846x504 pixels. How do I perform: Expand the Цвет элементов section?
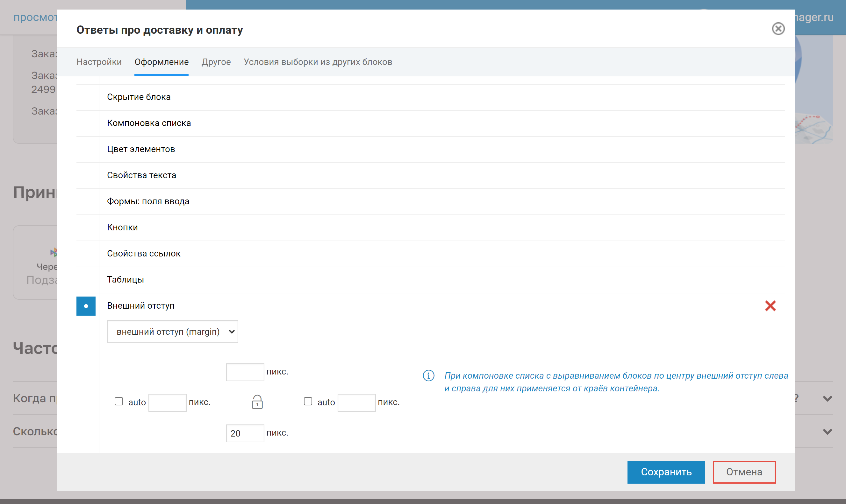tap(141, 149)
